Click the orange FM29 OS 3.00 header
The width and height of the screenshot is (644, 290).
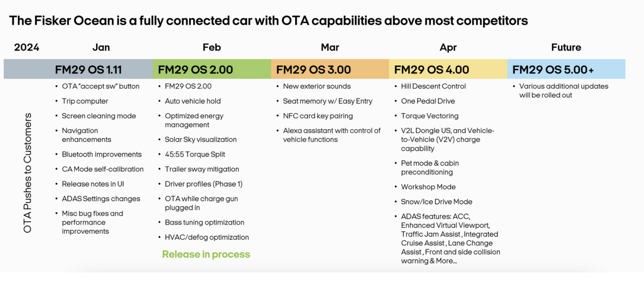pos(330,69)
